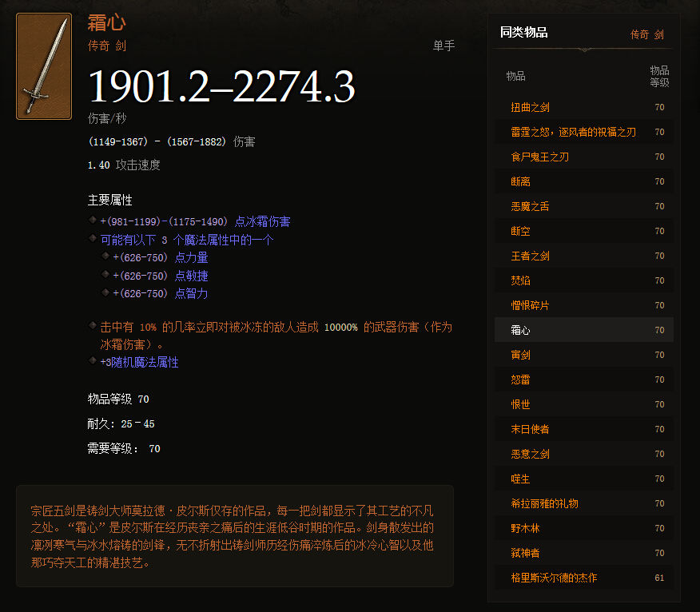Click the 可能有以下 3 个魔法属性中的一个 line
This screenshot has height=612, width=700.
(x=187, y=240)
